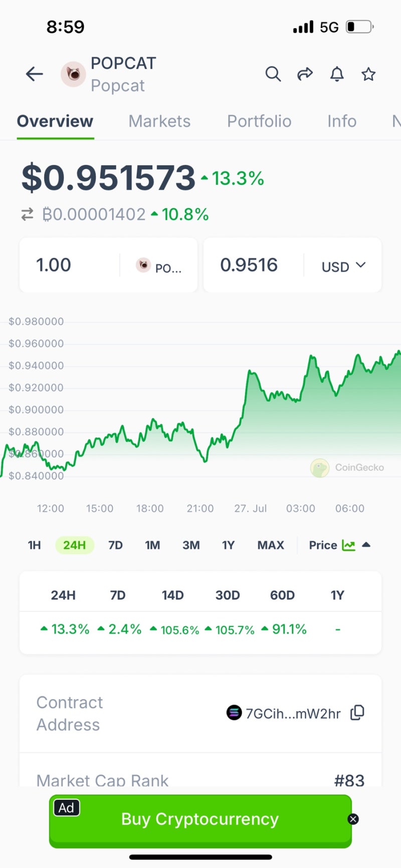Tap the share icon to share POPCAT

[x=305, y=74]
